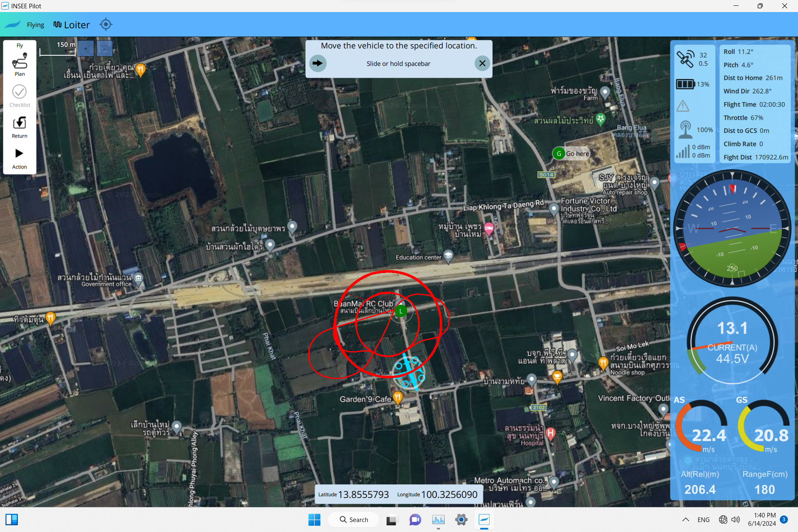Image resolution: width=798 pixels, height=532 pixels.
Task: Open the Settings gear on the taskbar
Action: [461, 520]
